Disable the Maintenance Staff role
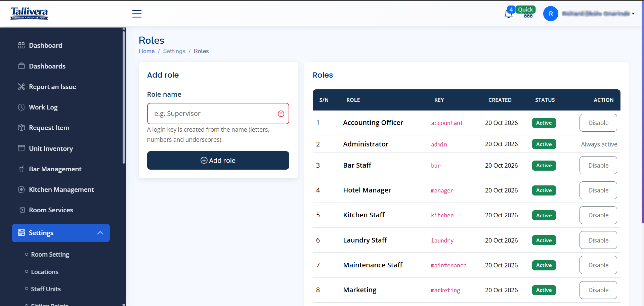The width and height of the screenshot is (644, 306). (598, 265)
